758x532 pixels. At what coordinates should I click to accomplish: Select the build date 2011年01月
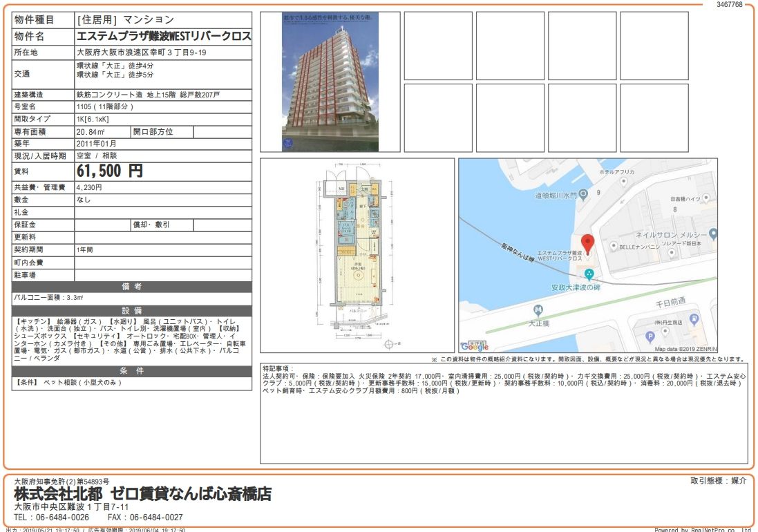tap(96, 144)
